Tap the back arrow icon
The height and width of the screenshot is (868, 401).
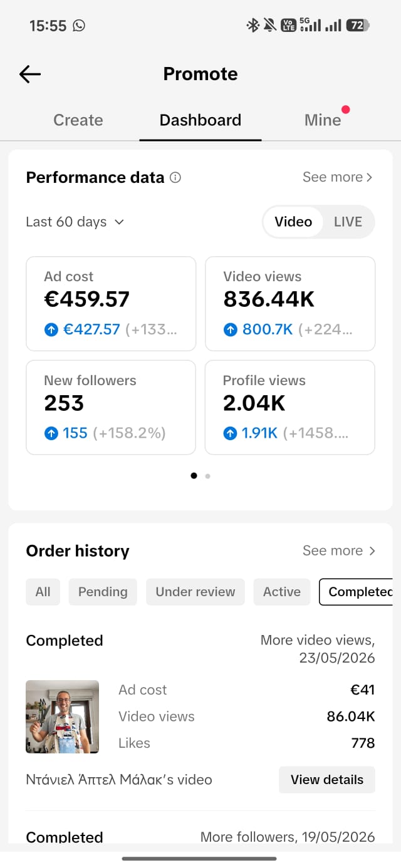tap(30, 75)
